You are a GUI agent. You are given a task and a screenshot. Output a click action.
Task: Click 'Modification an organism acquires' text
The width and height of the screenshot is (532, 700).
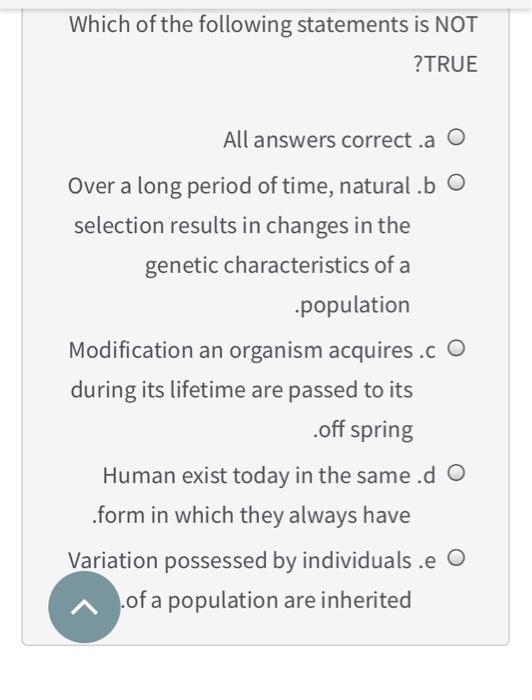click(241, 350)
